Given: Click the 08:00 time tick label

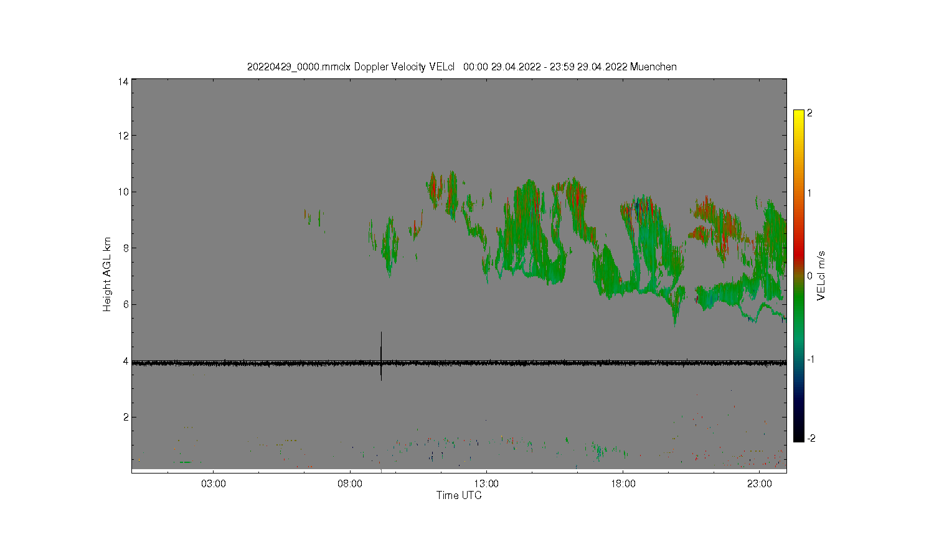Looking at the screenshot, I should pos(350,483).
